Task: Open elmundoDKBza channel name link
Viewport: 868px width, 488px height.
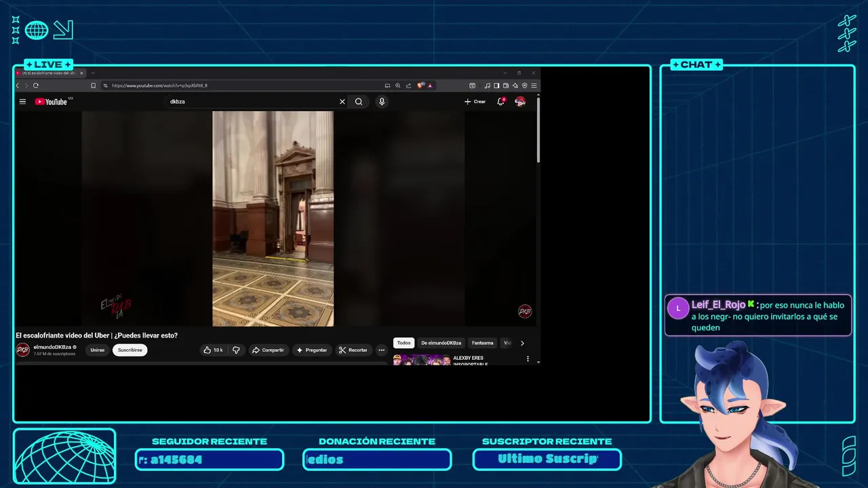Action: (52, 347)
